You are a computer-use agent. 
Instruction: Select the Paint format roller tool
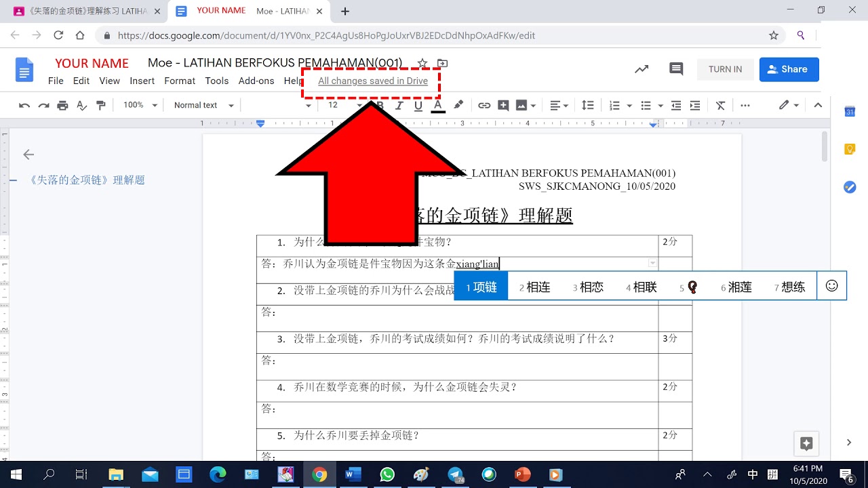click(x=101, y=105)
